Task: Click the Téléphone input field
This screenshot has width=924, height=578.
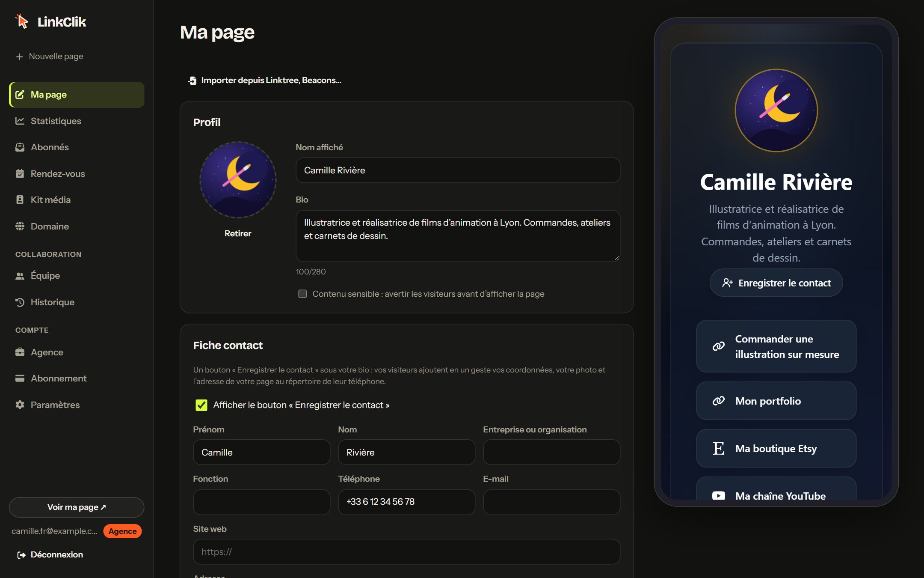Action: tap(406, 502)
